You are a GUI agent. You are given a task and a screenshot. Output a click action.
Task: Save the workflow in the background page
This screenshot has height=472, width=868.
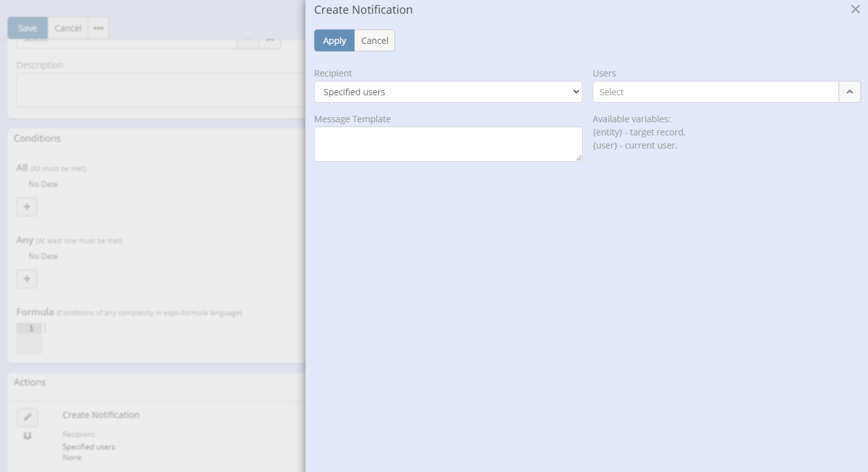pos(28,28)
